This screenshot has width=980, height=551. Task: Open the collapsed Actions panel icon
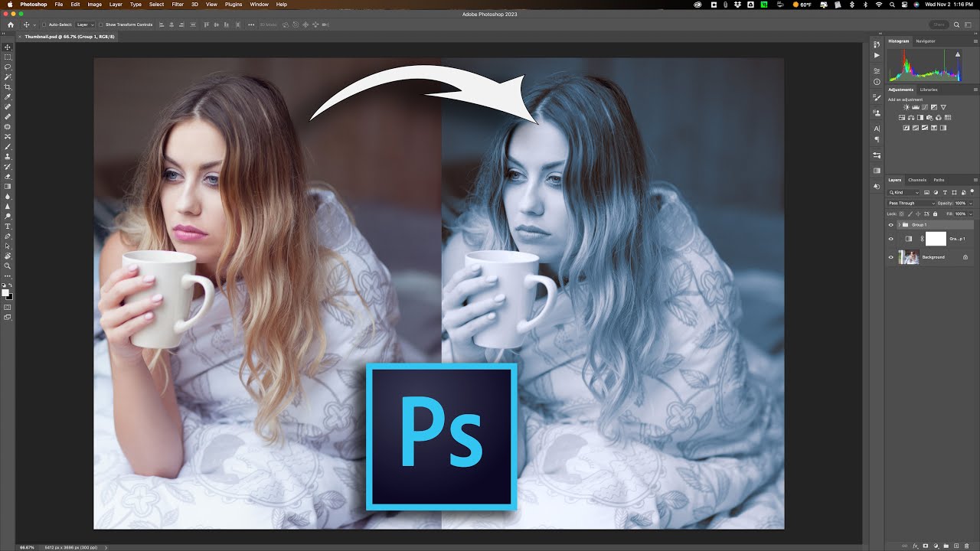[x=877, y=55]
